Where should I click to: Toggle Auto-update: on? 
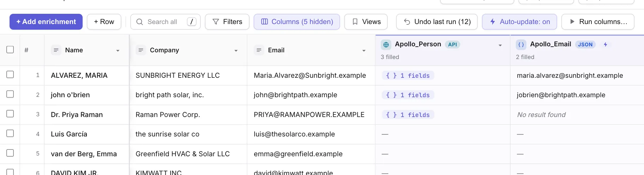[520, 22]
